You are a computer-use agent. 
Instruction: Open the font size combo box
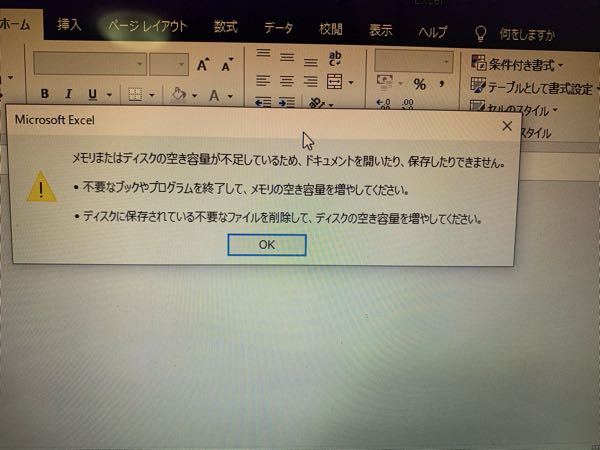tap(169, 64)
